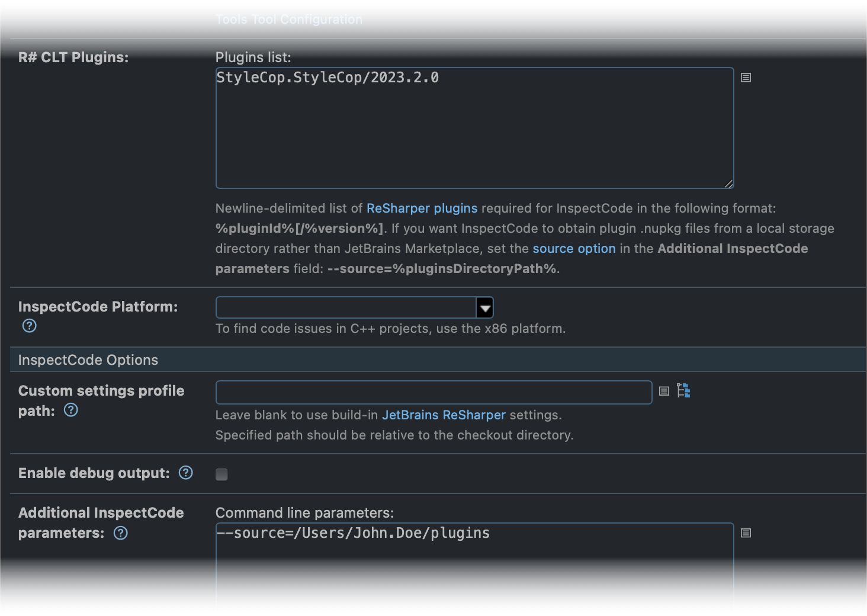Open the ReSharper plugins link
Viewport: 867px width, 616px height.
click(422, 208)
